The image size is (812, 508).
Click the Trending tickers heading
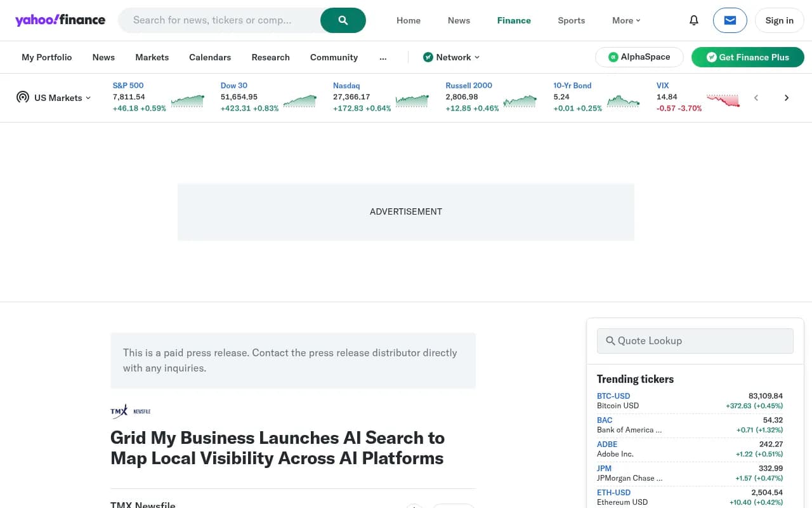tap(635, 379)
